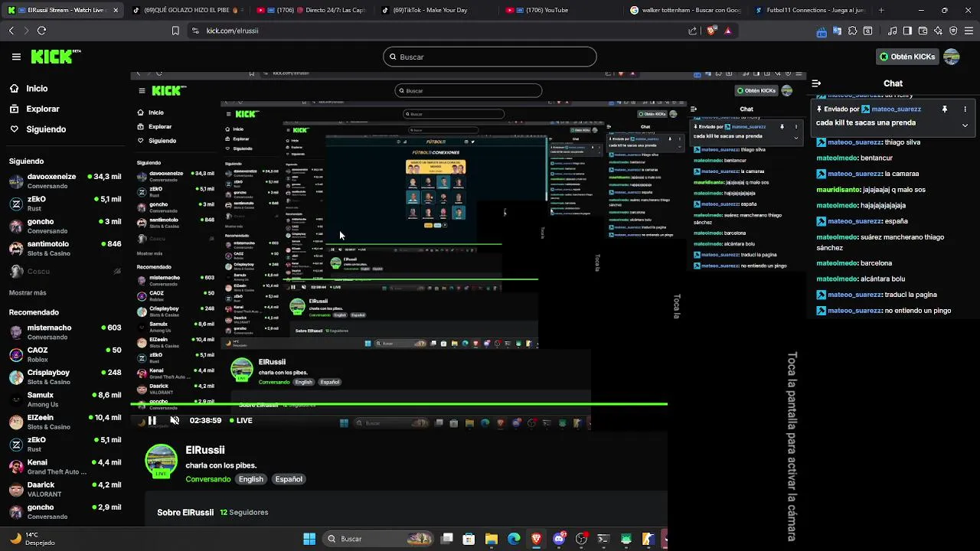Close the ElRussii Stream tab
Viewport: 980px width, 551px height.
point(116,10)
